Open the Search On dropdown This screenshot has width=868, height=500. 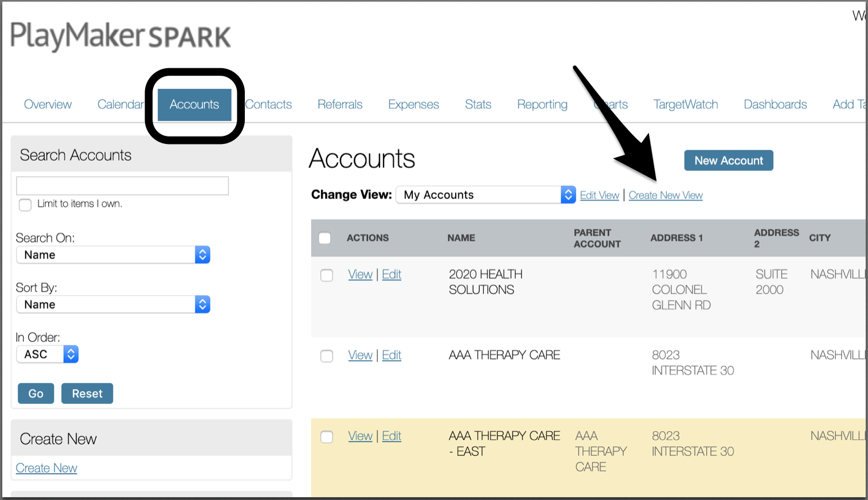(114, 255)
